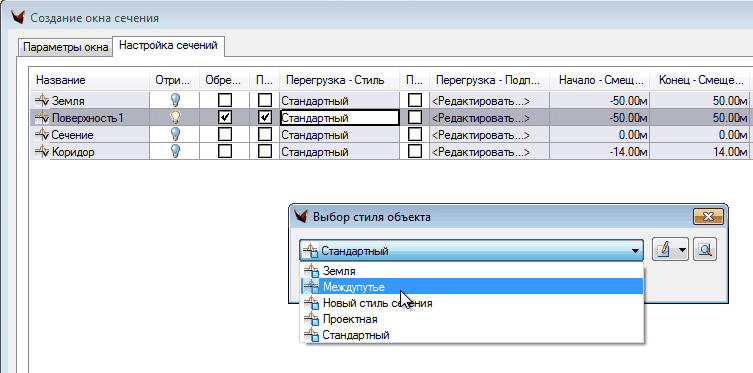The width and height of the screenshot is (753, 373).
Task: Click <Редактировать...> link in Земля row
Action: (480, 101)
